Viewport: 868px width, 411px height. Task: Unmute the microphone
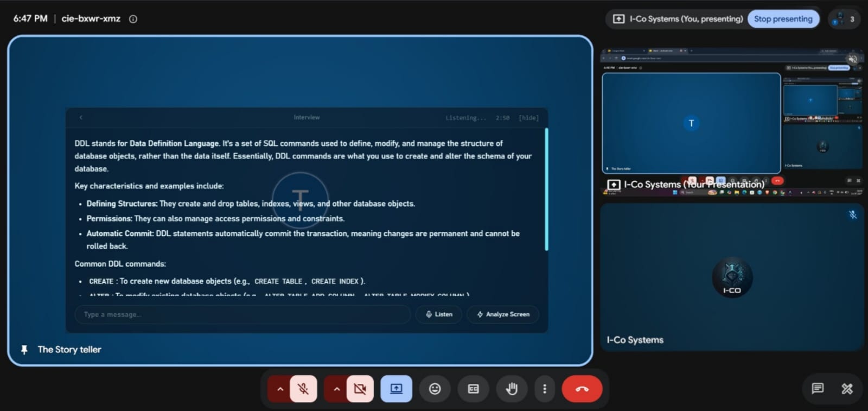point(303,389)
